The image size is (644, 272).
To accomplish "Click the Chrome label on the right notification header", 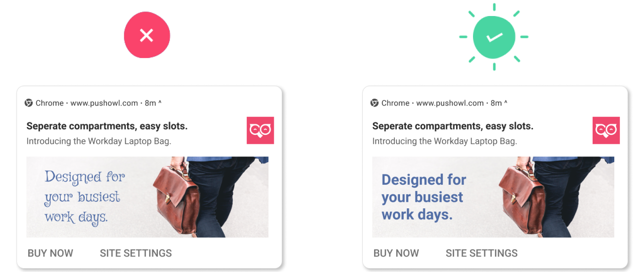I will point(395,103).
